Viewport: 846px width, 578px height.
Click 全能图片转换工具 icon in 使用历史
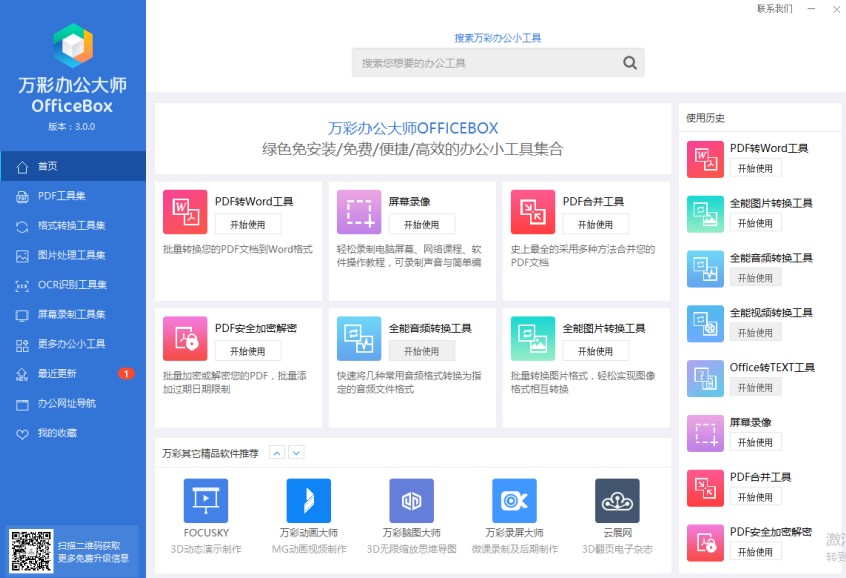click(x=705, y=214)
